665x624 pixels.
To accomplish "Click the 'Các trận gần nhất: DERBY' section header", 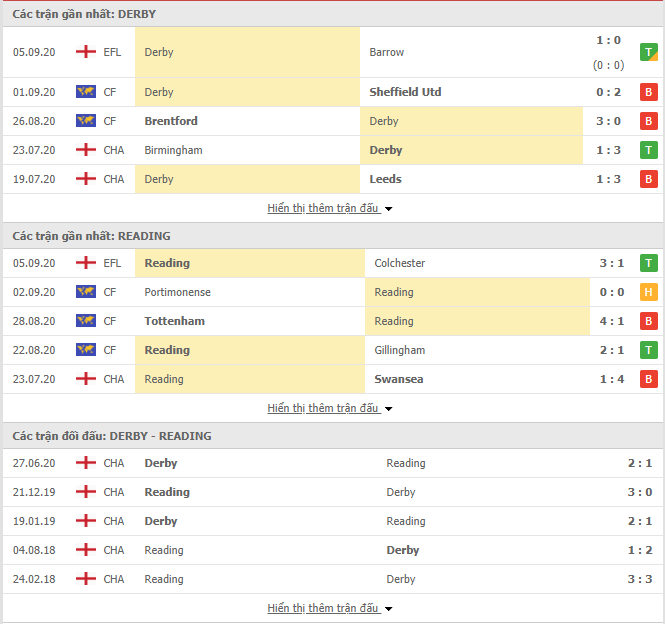I will pos(332,14).
